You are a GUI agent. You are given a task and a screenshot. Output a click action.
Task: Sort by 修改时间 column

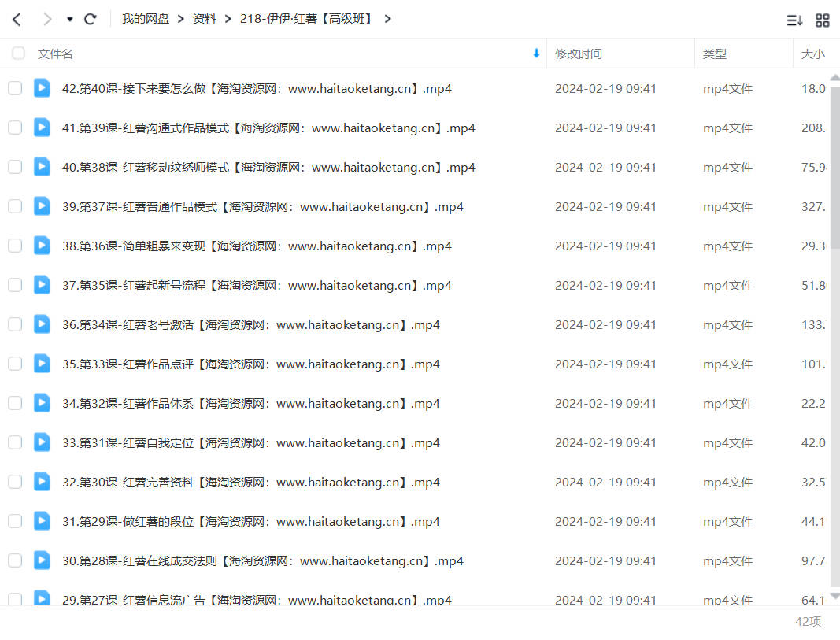click(579, 54)
